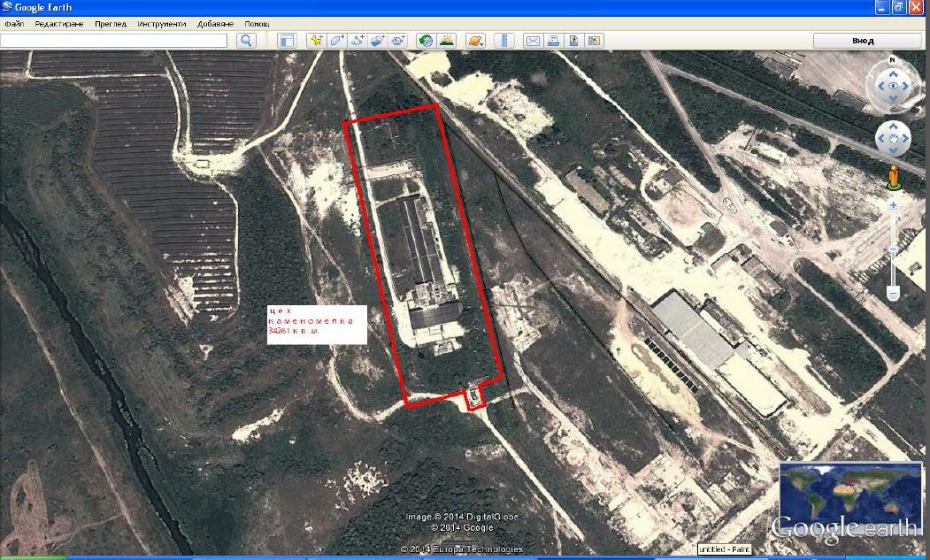The width and height of the screenshot is (930, 560).
Task: Click the View in Google Maps icon
Action: pyautogui.click(x=594, y=41)
